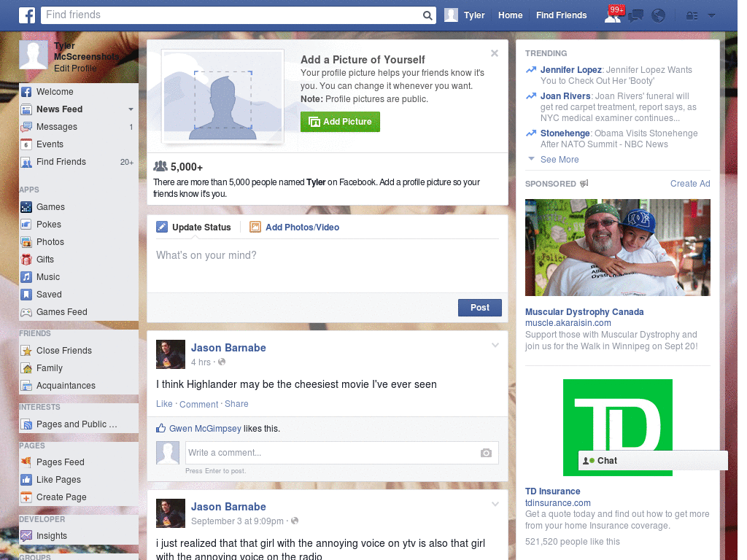Select the Update Status tab

(x=193, y=227)
